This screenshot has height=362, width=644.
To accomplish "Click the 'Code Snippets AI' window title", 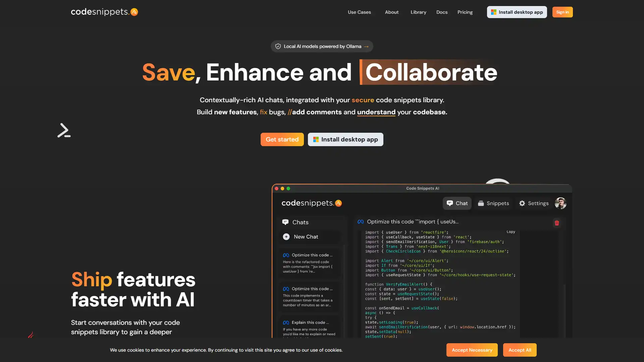I will (423, 188).
